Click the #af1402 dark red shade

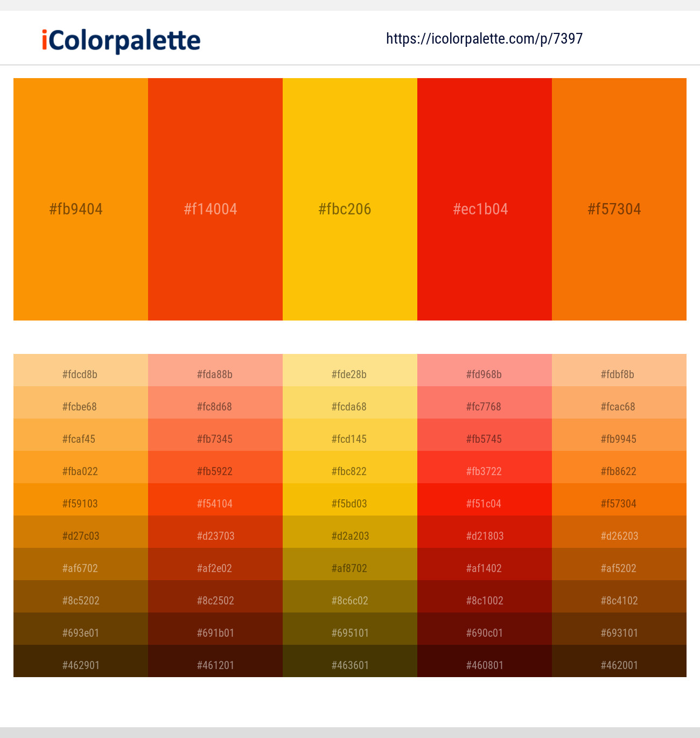coord(484,568)
